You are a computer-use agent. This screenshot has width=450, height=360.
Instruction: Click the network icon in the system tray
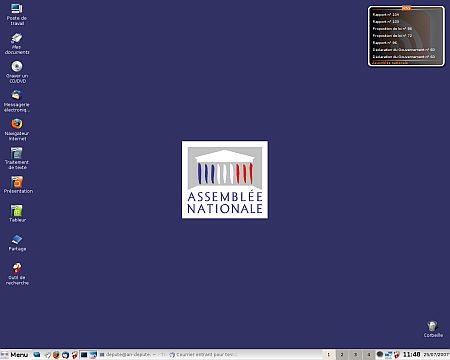pyautogui.click(x=389, y=355)
